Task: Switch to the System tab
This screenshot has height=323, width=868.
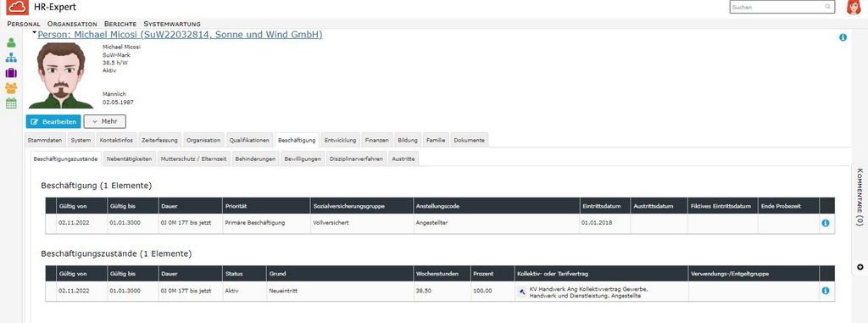Action: 81,140
